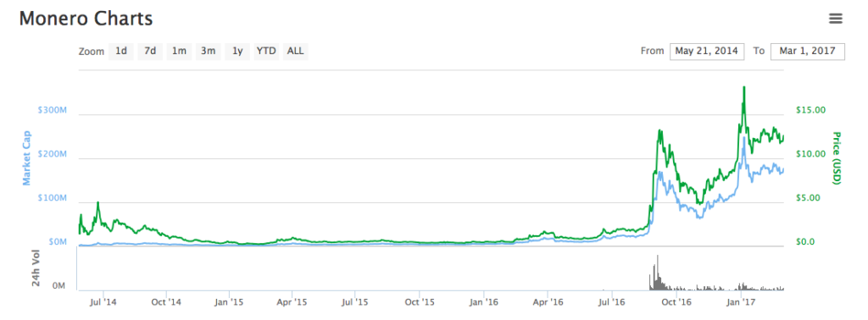Set zoom to 1m
The image size is (868, 320).
click(179, 52)
